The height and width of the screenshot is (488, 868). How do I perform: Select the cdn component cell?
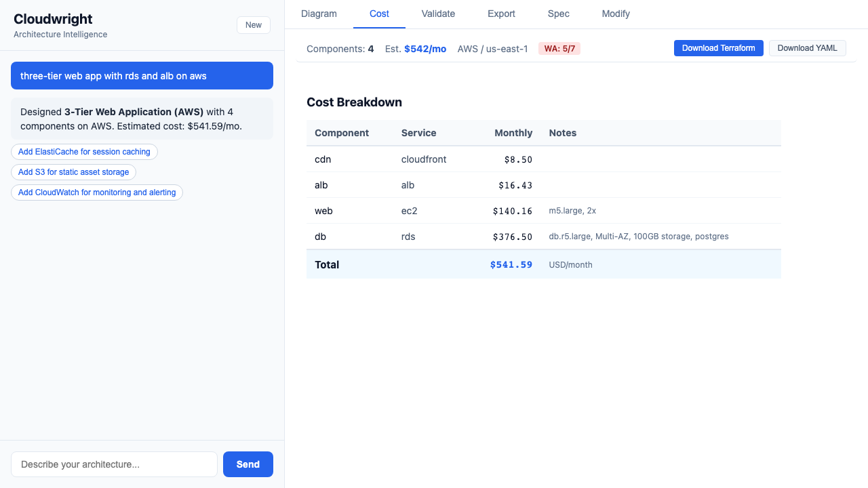[323, 159]
